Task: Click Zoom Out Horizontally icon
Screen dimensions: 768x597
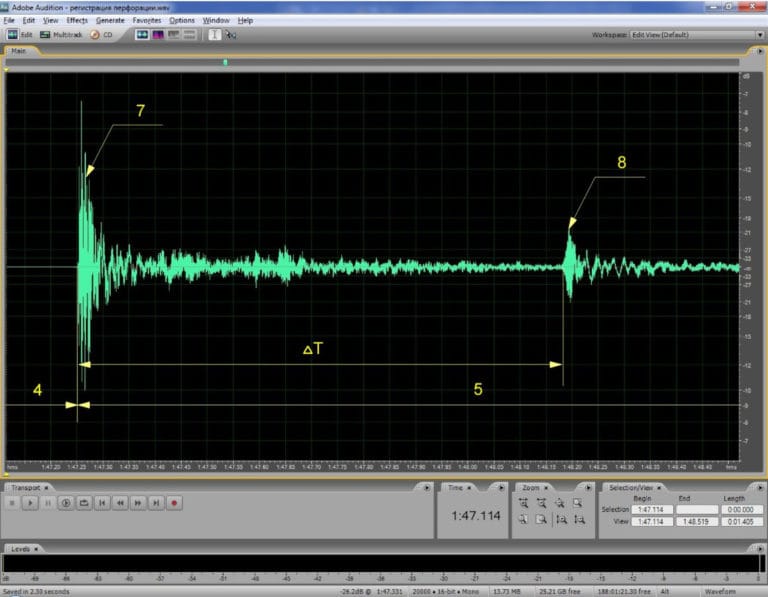Action: (541, 503)
